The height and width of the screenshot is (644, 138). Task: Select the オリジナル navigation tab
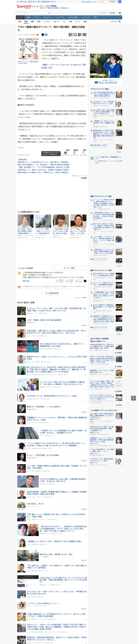pos(60,17)
